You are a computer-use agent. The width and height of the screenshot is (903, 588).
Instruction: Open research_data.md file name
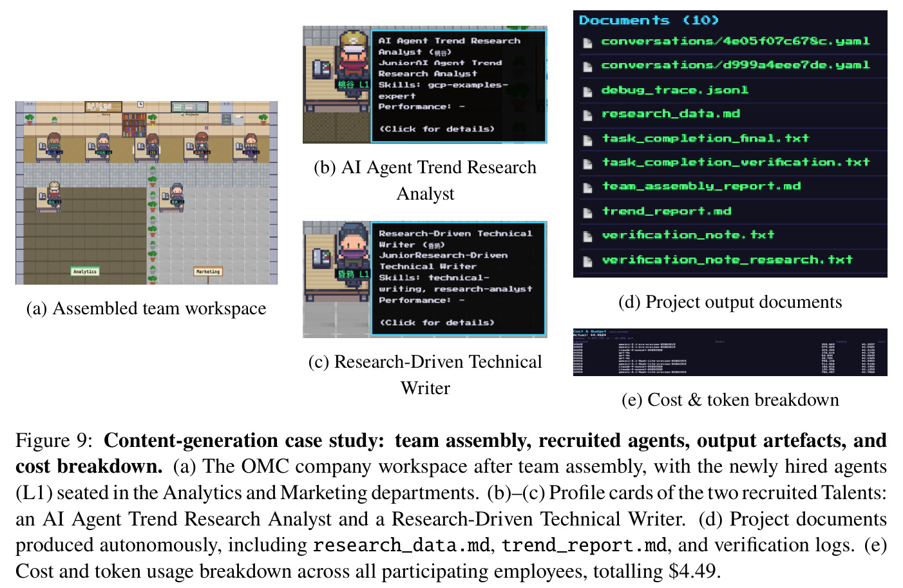coord(670,114)
